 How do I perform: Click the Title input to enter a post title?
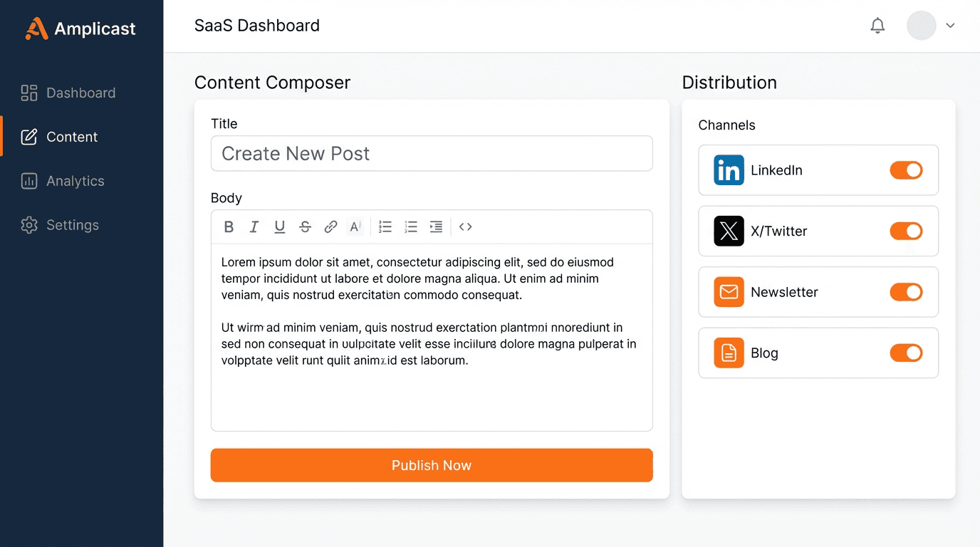(x=431, y=153)
